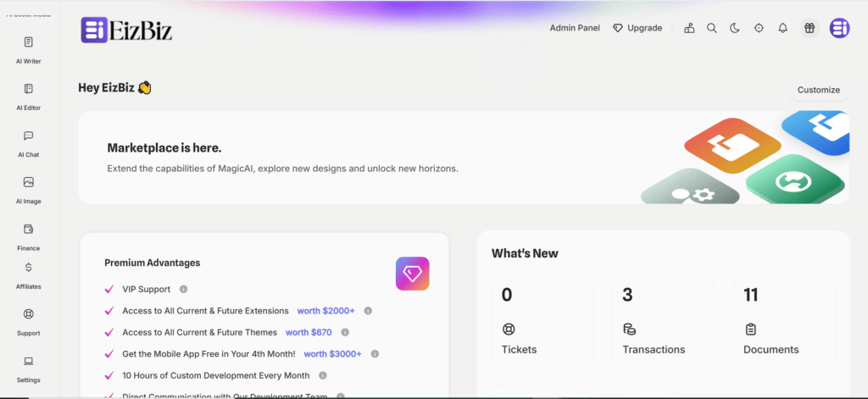This screenshot has height=399, width=868.
Task: Click the Admin Panel link
Action: (x=575, y=28)
